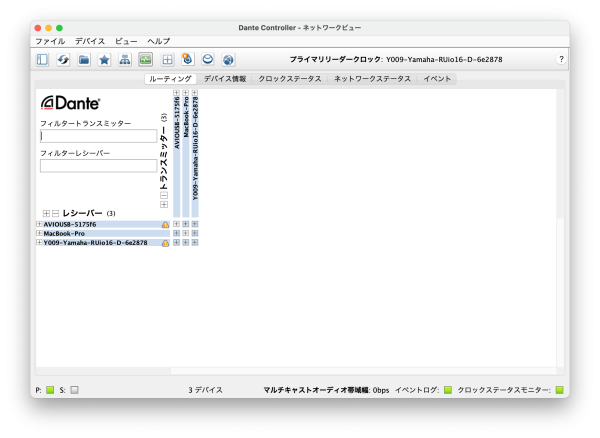This screenshot has width=600, height=438.
Task: Click the clock status monitor green indicator
Action: (559, 390)
